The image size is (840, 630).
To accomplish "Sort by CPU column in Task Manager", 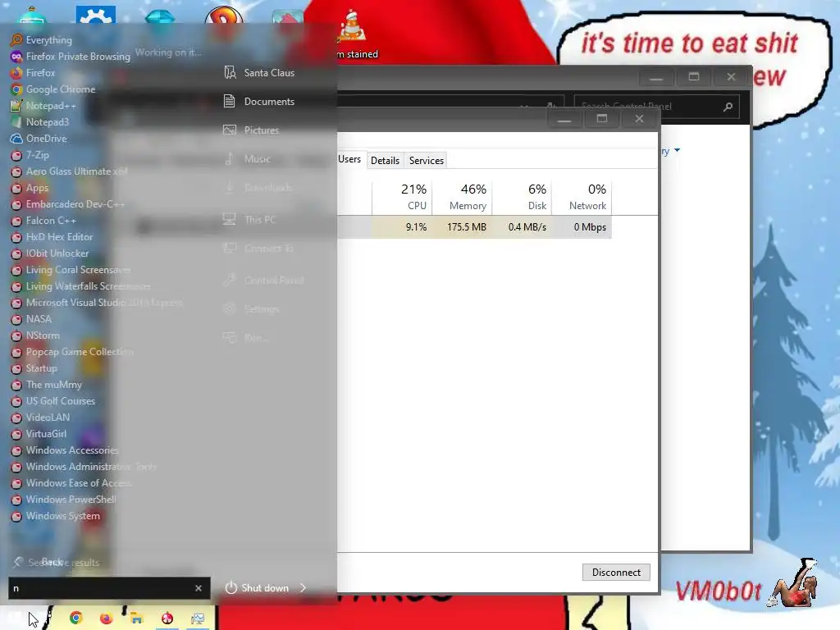I will [x=402, y=197].
